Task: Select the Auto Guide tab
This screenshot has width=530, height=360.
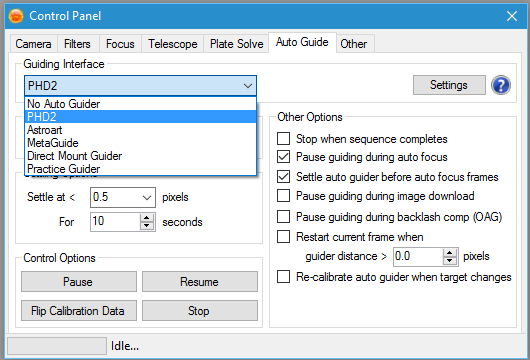Action: coord(302,42)
